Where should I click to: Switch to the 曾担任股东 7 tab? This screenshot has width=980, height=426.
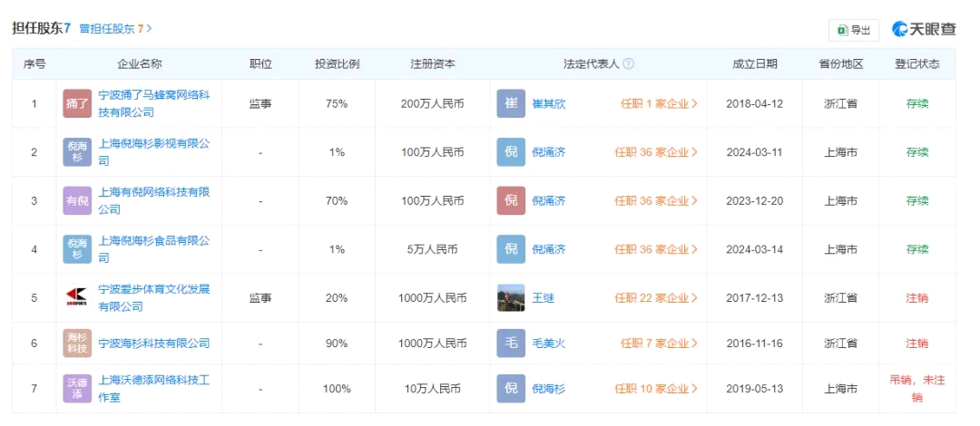115,29
